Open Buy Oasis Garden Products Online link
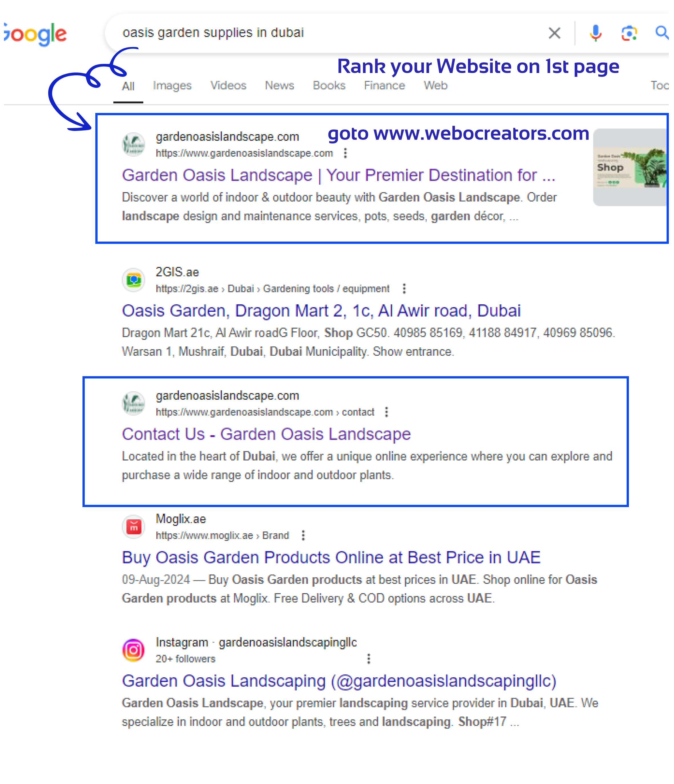Viewport: 674px width, 784px height. click(331, 557)
